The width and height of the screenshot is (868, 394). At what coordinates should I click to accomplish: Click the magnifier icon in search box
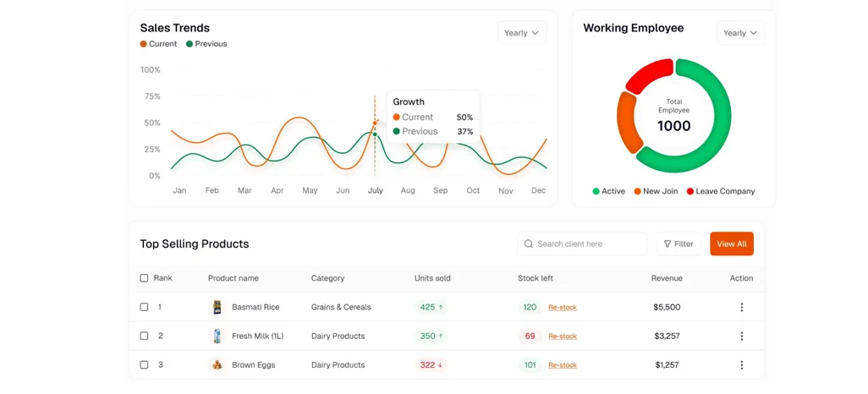click(x=528, y=244)
